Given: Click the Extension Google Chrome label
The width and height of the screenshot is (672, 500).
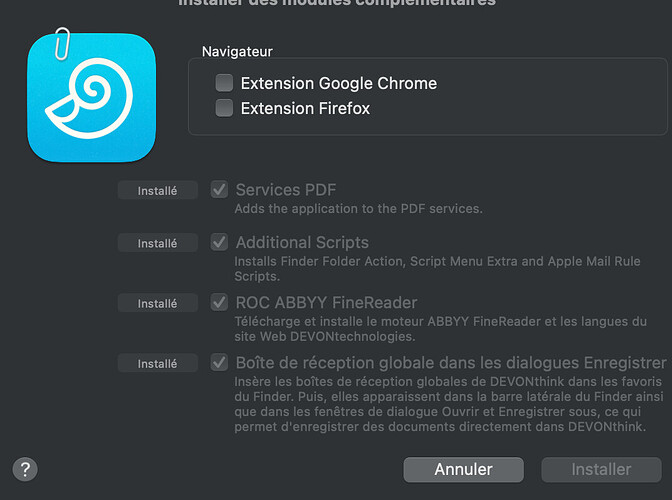Looking at the screenshot, I should [x=338, y=83].
